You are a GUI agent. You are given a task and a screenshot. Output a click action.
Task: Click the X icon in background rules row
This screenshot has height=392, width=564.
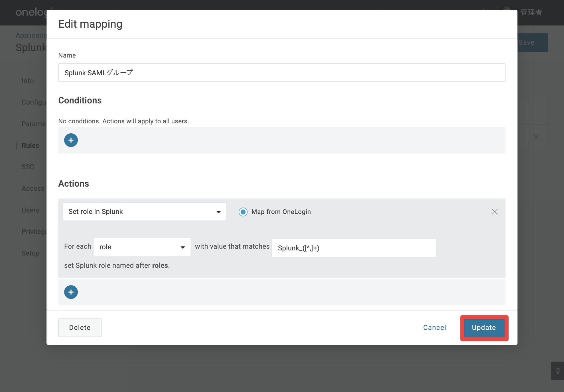(x=536, y=137)
